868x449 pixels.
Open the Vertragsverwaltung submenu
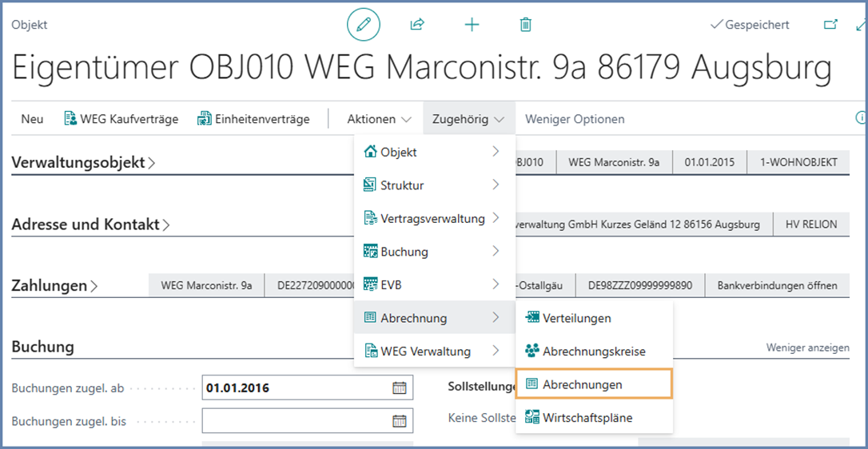click(432, 218)
